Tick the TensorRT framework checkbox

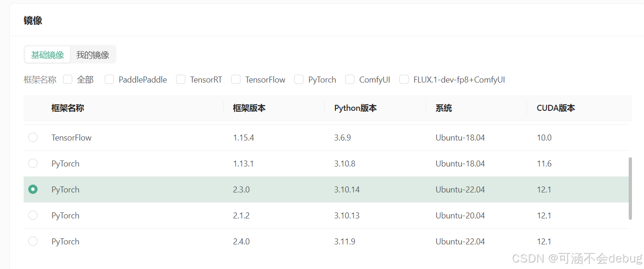(x=181, y=79)
